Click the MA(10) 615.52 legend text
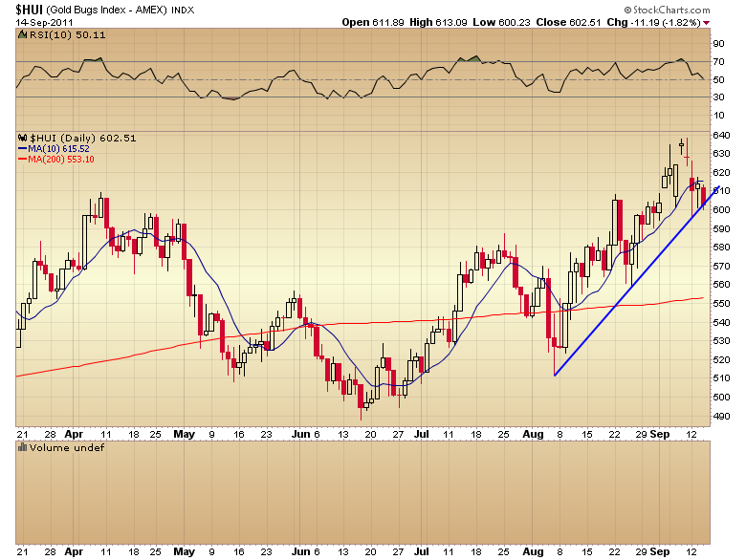Viewport: 746px width, 560px height. tap(58, 149)
